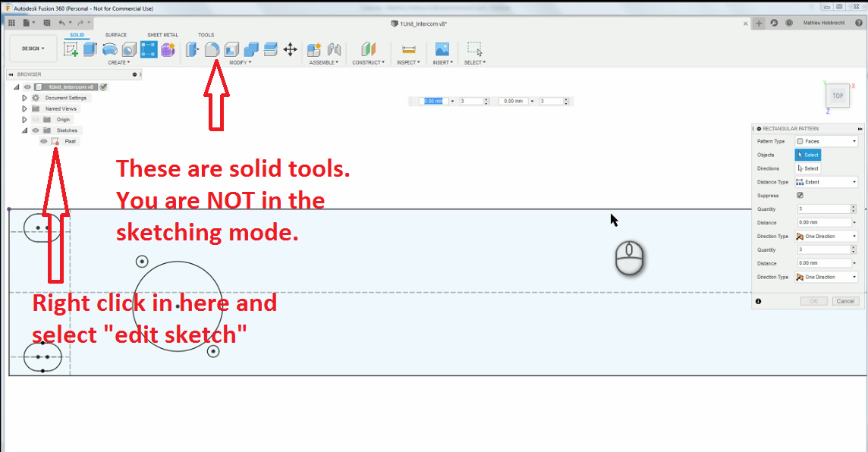Select the Shell tool
Screen dimensions: 868x452
coord(231,50)
